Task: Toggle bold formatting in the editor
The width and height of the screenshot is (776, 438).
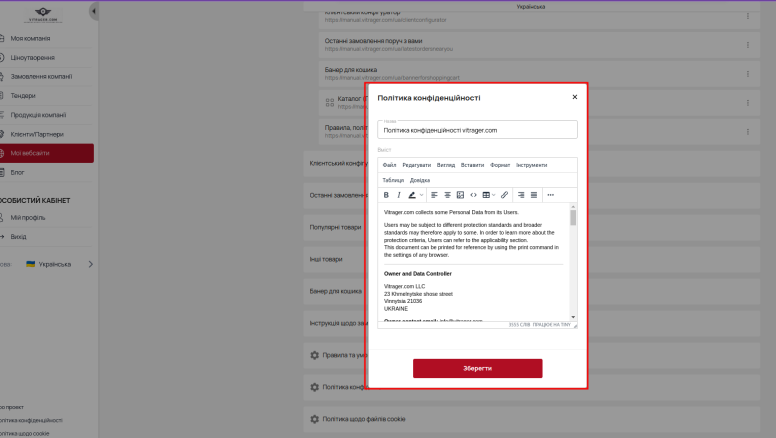Action: 386,195
